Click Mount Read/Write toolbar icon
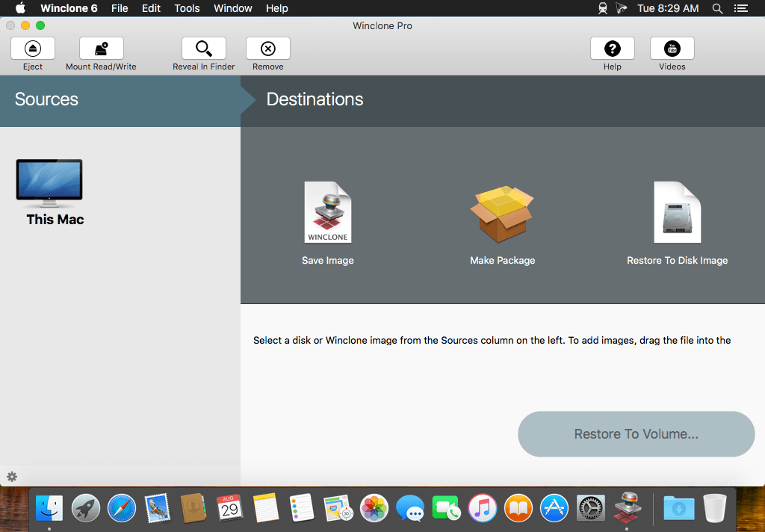 [x=102, y=49]
